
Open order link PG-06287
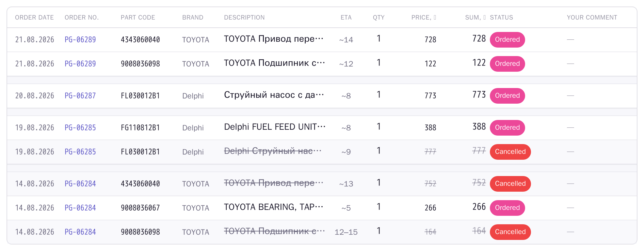coord(80,96)
